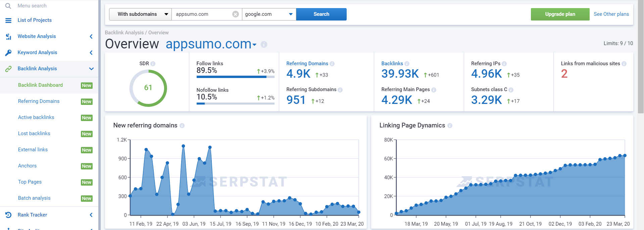Open the google.com search engine dropdown

(x=269, y=14)
